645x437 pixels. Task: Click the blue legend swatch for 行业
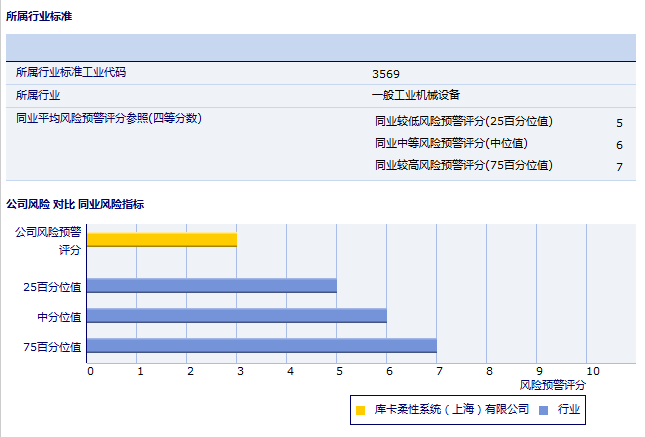coord(542,410)
